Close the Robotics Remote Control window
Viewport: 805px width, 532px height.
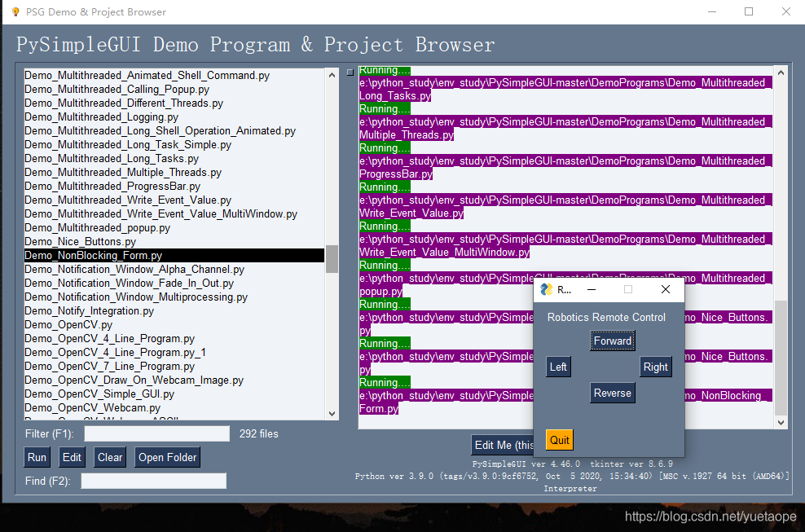[666, 289]
